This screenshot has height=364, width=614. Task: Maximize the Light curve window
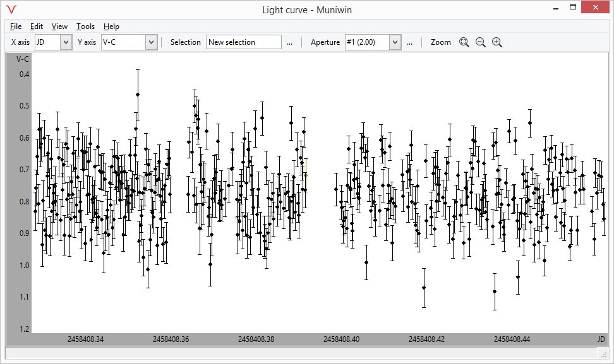[x=573, y=8]
